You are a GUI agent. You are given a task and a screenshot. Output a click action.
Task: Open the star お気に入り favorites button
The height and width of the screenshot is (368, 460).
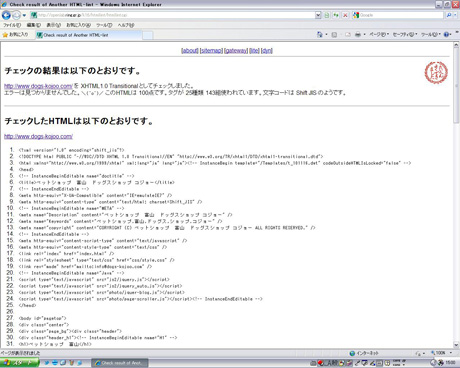pos(16,35)
